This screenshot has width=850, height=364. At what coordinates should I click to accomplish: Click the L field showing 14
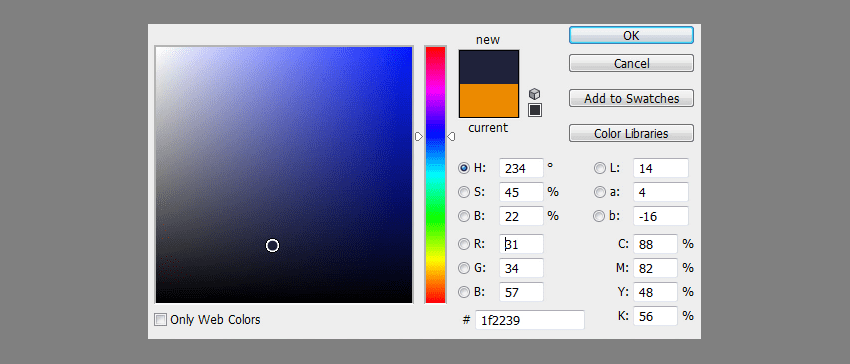pos(661,168)
